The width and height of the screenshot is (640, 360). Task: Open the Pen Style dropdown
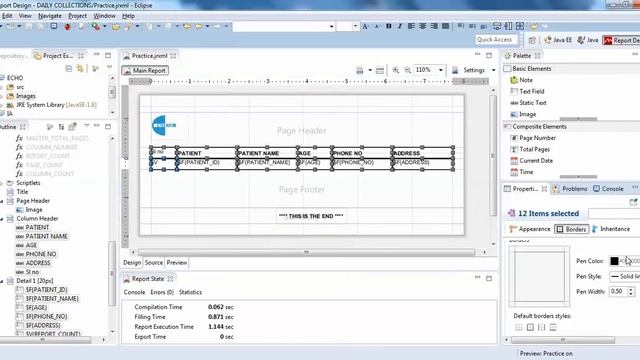pyautogui.click(x=624, y=276)
